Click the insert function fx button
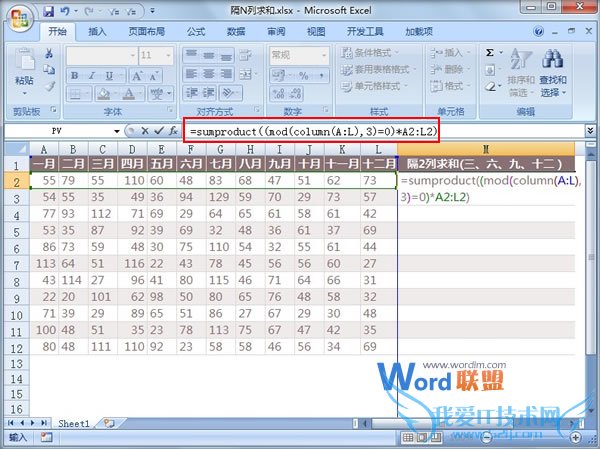 coord(173,131)
